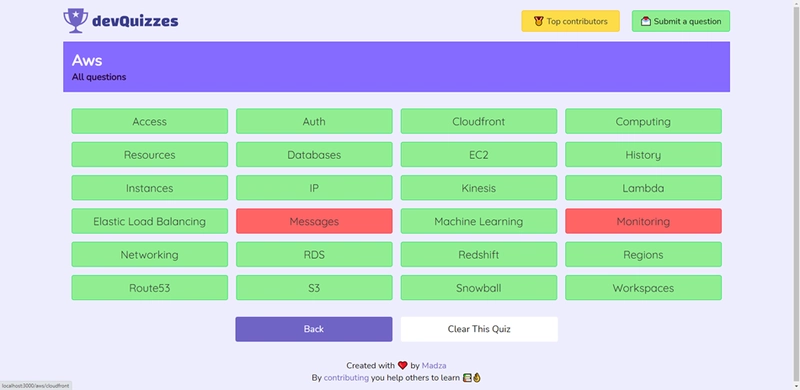Click the purple Back button

coord(314,329)
